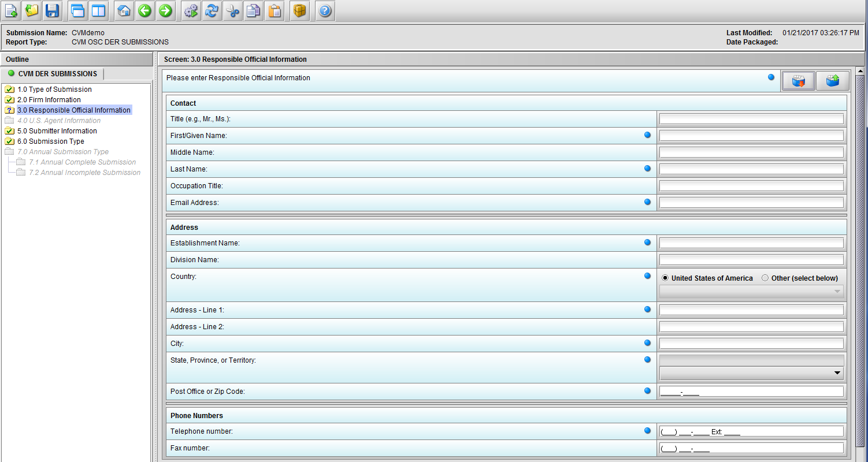Click the Establishment Name input field

point(751,243)
